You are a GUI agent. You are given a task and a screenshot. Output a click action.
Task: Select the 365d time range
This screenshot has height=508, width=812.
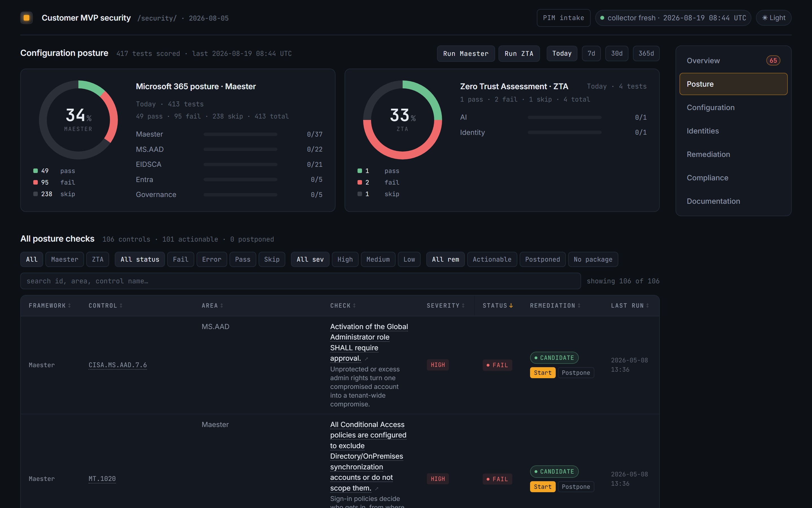[x=646, y=53]
